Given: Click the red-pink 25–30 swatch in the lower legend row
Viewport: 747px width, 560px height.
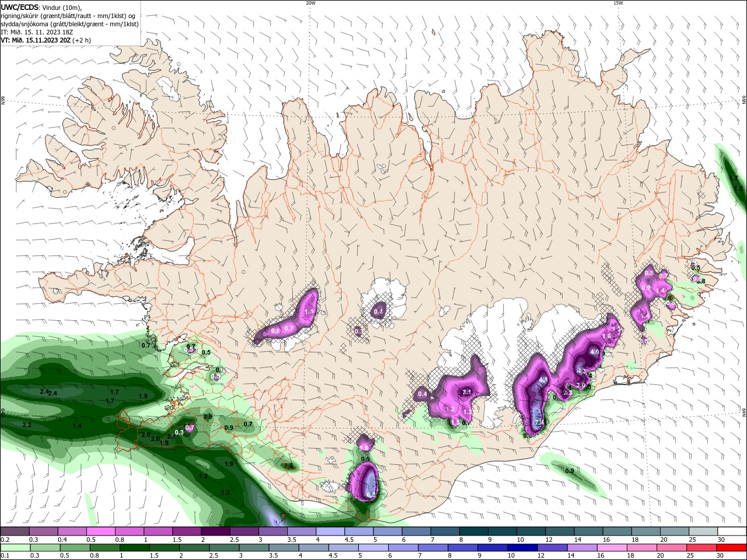Looking at the screenshot, I should coord(703,548).
